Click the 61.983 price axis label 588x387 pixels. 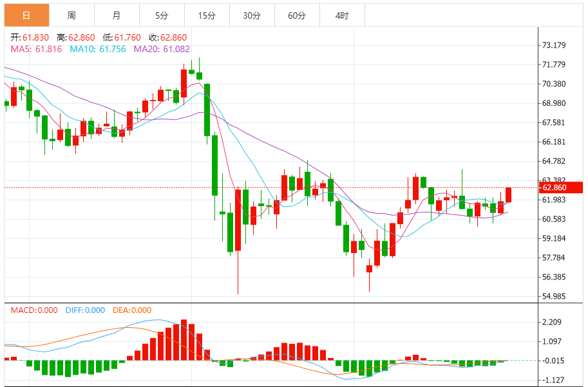click(x=554, y=200)
